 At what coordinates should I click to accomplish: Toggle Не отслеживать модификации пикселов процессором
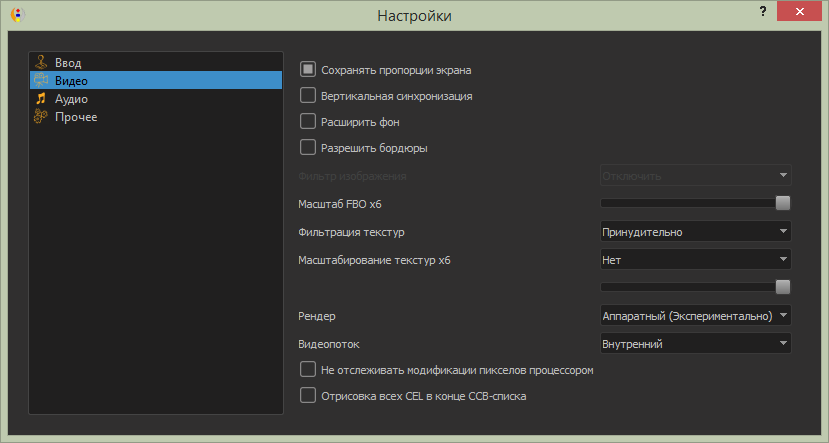pyautogui.click(x=308, y=370)
